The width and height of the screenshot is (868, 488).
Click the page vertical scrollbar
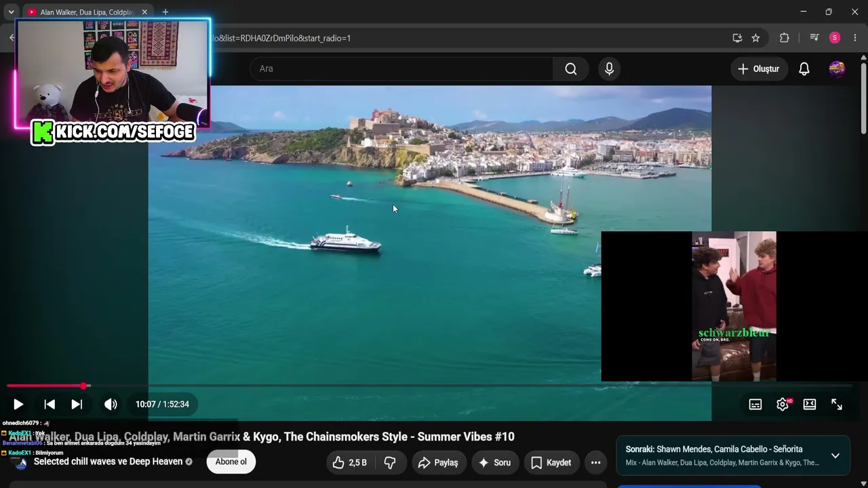863,98
